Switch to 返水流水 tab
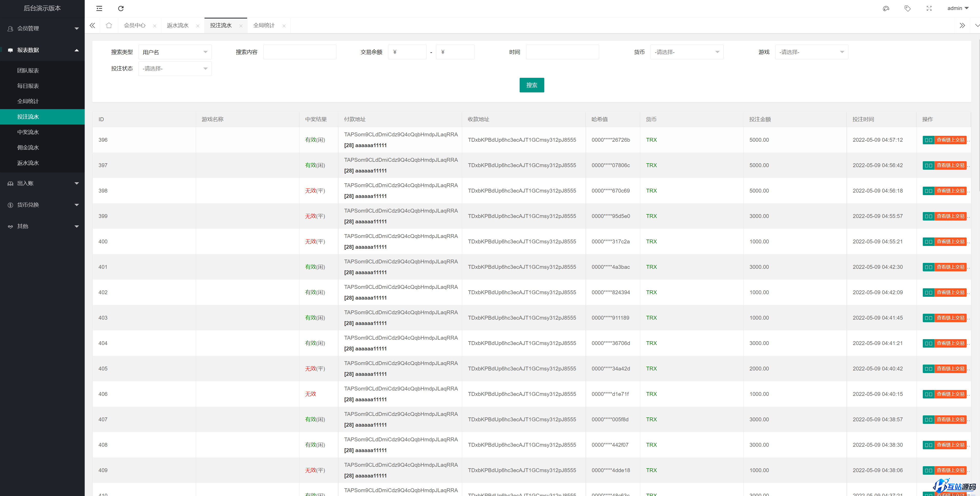Viewport: 980px width, 496px height. pyautogui.click(x=178, y=25)
